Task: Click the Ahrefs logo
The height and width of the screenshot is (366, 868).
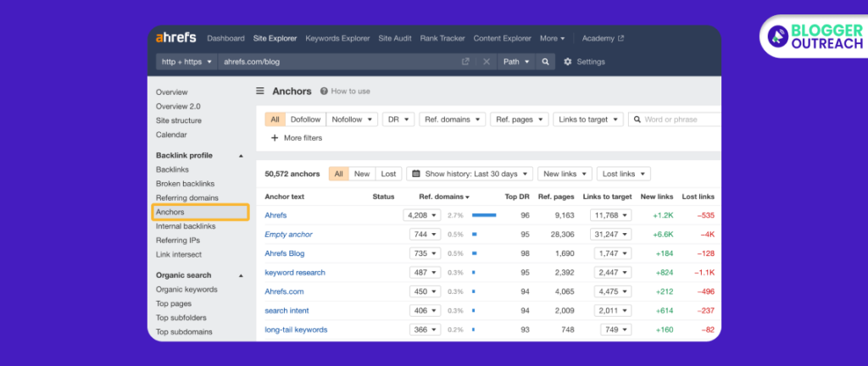Action: (175, 38)
